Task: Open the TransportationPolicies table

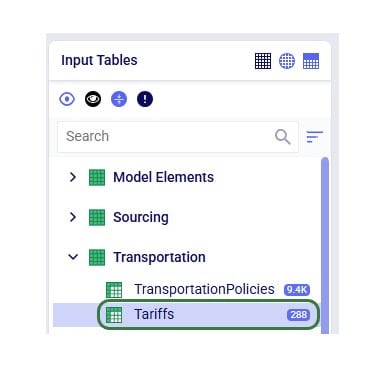Action: (x=204, y=289)
